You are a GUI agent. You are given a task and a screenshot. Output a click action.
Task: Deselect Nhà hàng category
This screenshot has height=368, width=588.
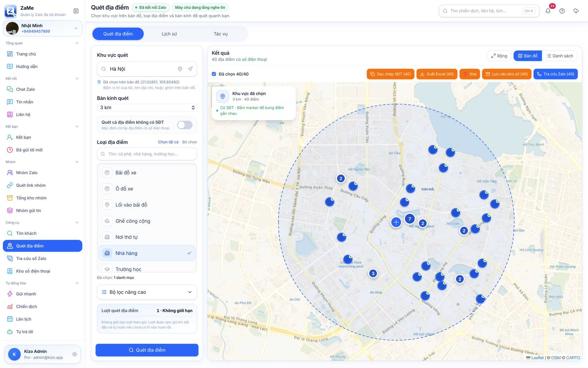click(x=147, y=253)
